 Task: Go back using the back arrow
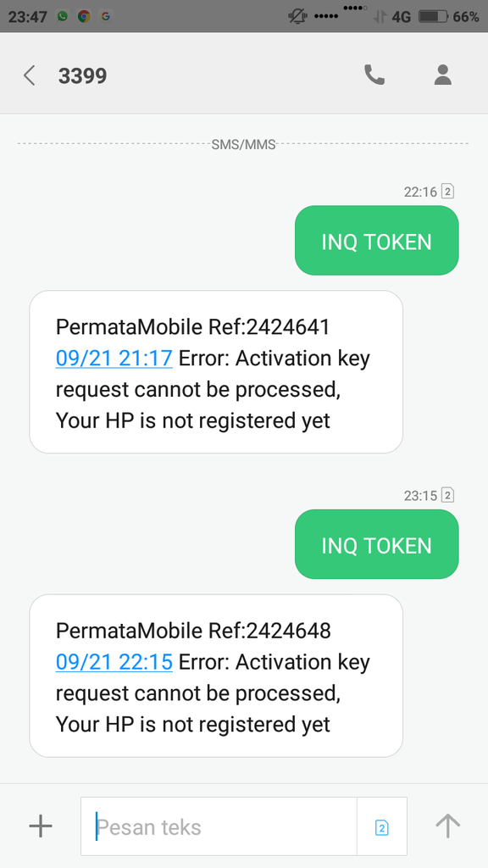pyautogui.click(x=29, y=75)
